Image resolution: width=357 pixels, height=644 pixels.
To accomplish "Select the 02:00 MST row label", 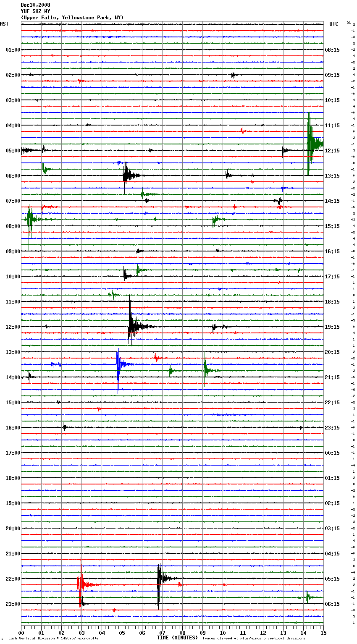I will click(x=13, y=75).
